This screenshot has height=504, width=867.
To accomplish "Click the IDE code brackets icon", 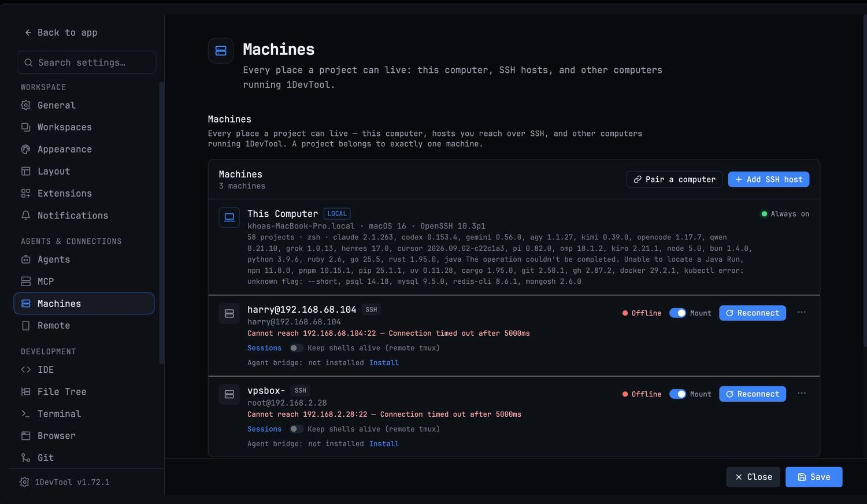I will coord(25,369).
